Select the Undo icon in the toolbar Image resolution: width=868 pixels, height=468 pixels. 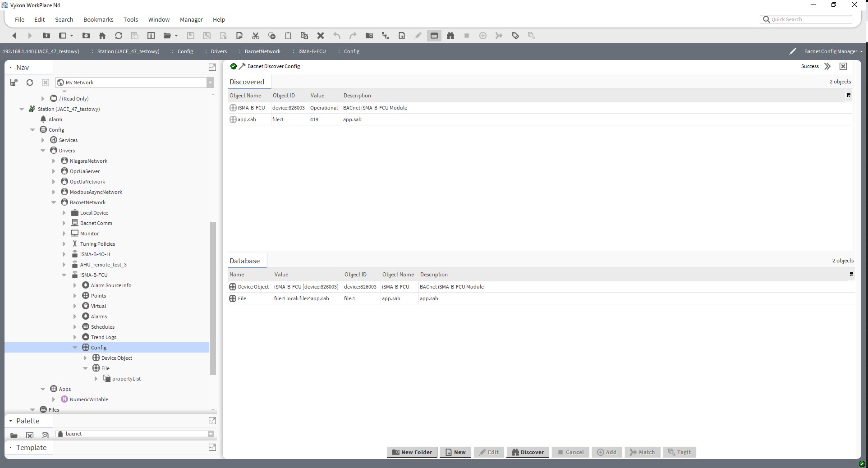(x=336, y=36)
